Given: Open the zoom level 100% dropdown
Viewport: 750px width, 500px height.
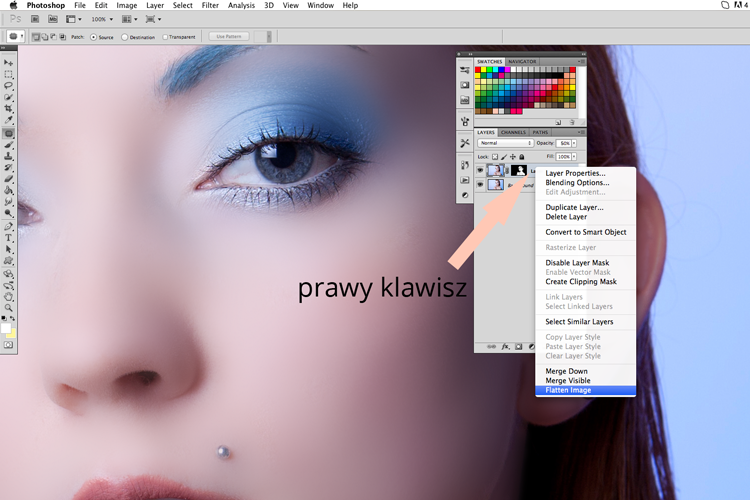Looking at the screenshot, I should [x=102, y=19].
